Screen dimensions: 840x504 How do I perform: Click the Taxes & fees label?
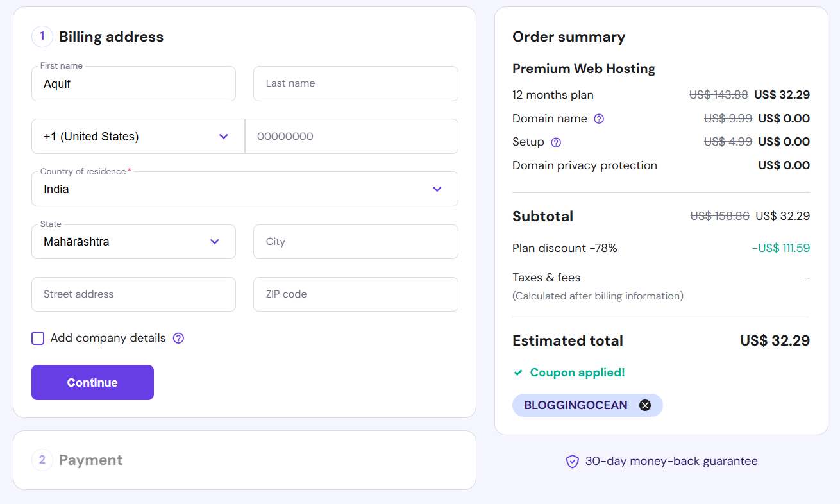click(x=546, y=278)
